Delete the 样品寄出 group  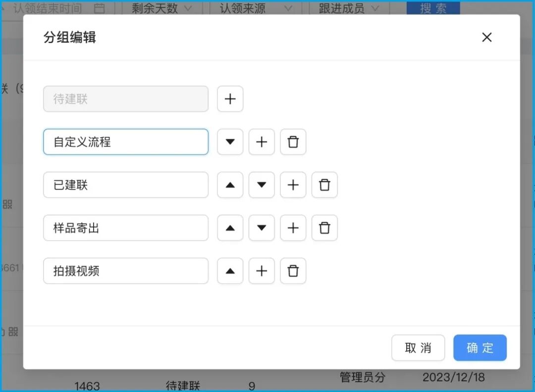pos(324,228)
